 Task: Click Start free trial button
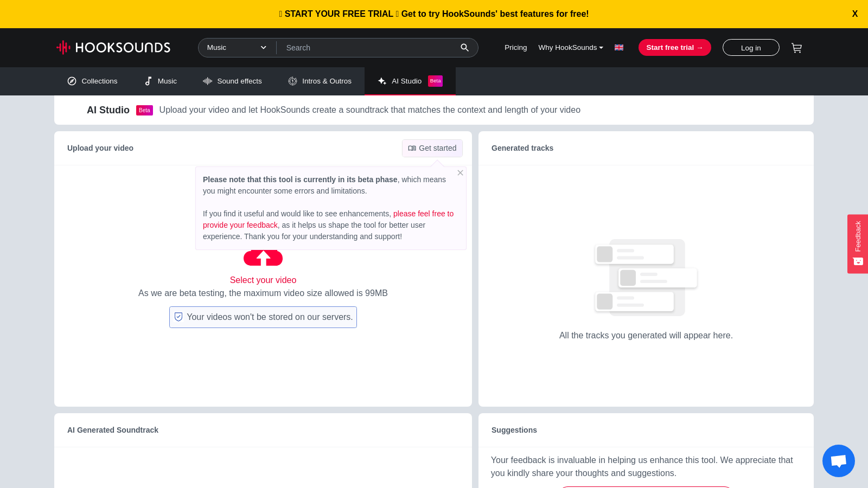point(675,48)
